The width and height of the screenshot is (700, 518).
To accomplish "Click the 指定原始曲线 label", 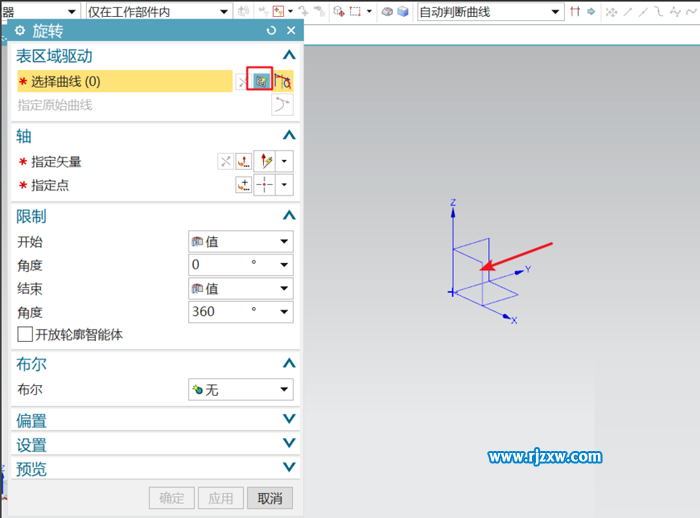I will point(55,105).
